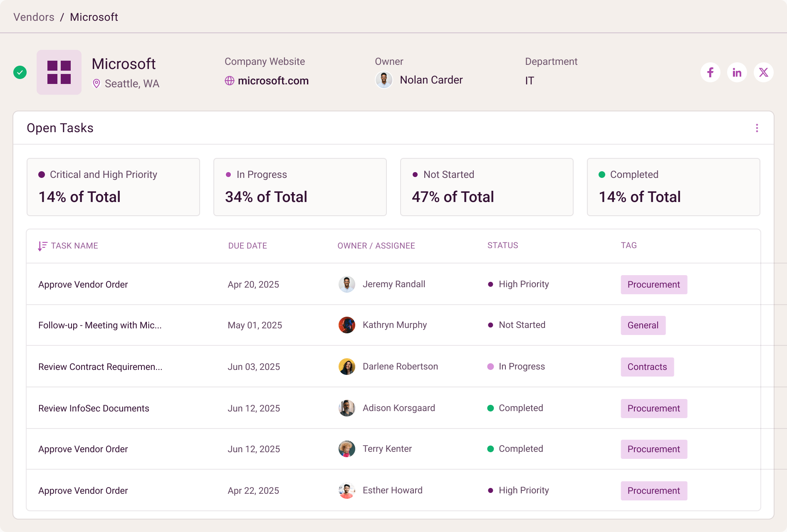The height and width of the screenshot is (532, 787).
Task: Open Approve Vendor Order due Apr 22
Action: [x=83, y=490]
